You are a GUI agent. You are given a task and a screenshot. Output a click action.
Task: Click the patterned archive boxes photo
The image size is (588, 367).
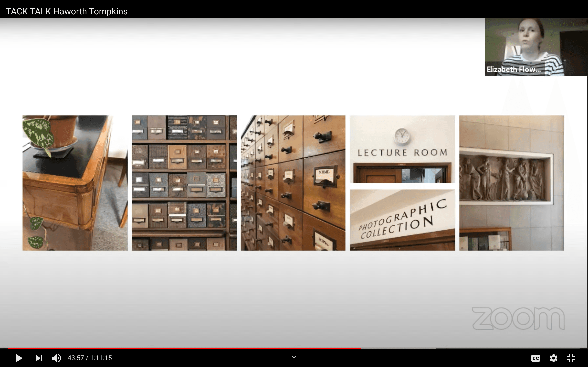pyautogui.click(x=184, y=183)
